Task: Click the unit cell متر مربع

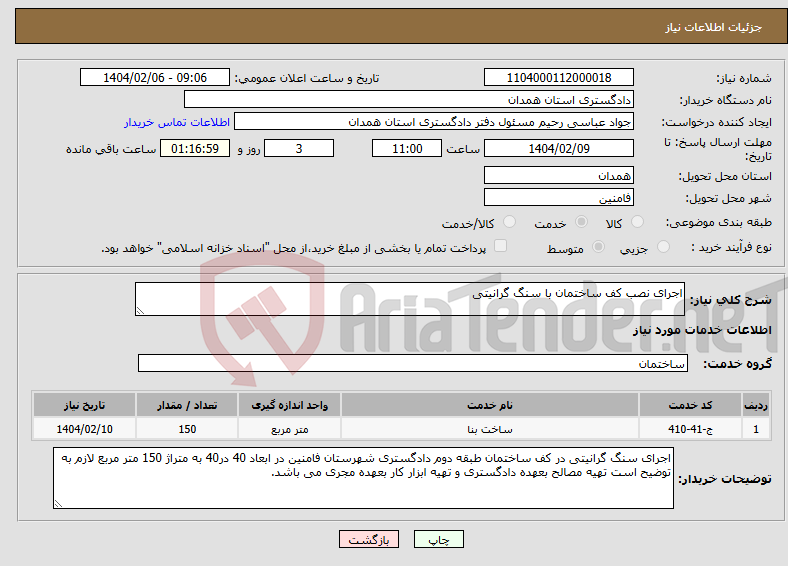Action: tap(289, 429)
